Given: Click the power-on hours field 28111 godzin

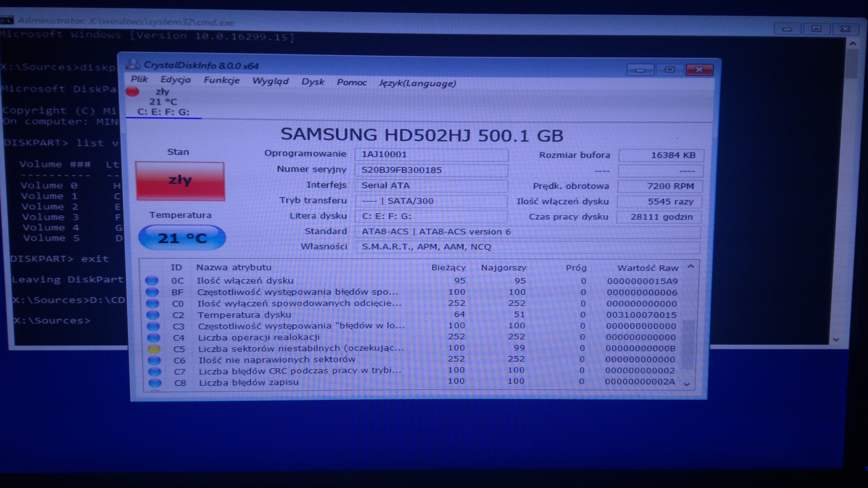Looking at the screenshot, I should coord(659,217).
